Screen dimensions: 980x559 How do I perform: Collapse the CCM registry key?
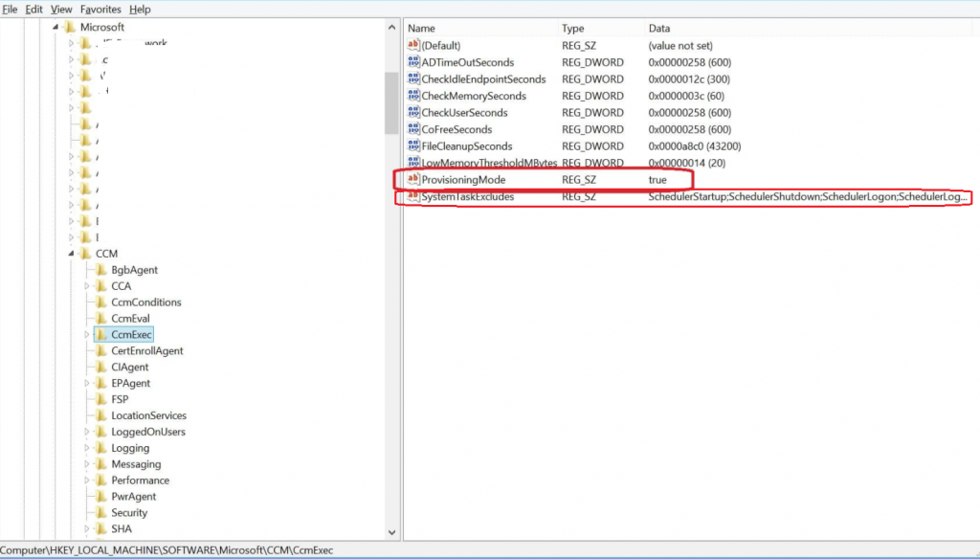(x=71, y=254)
